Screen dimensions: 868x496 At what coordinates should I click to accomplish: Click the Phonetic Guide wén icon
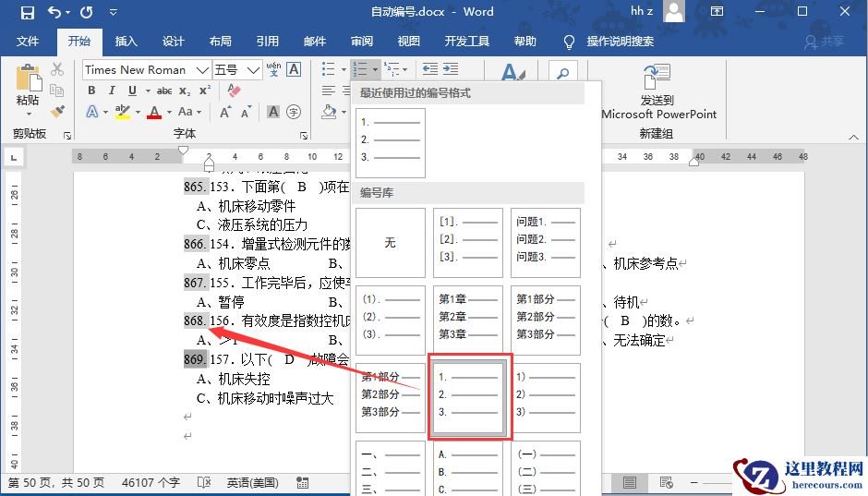(273, 69)
